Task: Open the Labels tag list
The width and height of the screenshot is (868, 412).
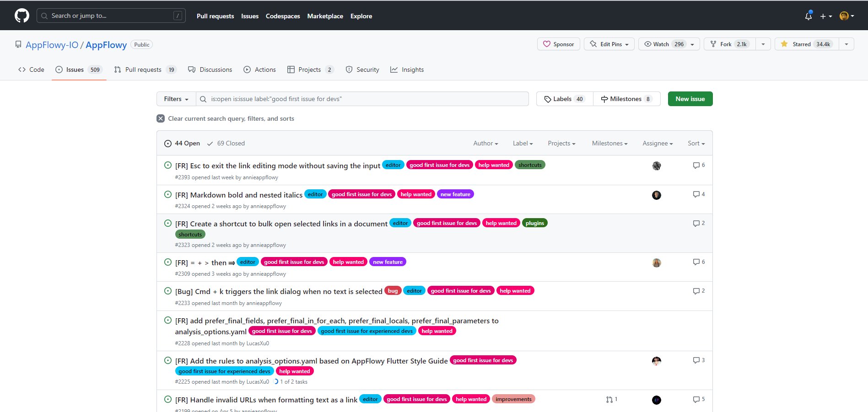Action: click(x=565, y=99)
